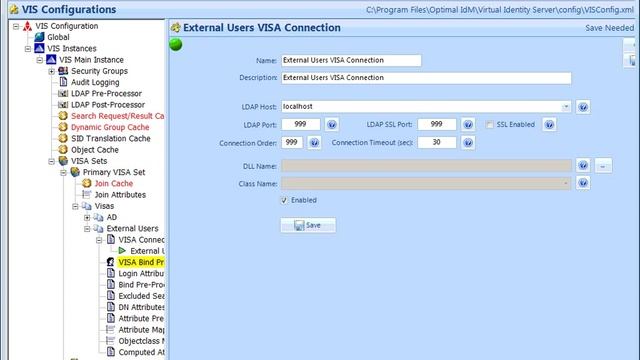
Task: Click the Name input field
Action: (351, 60)
